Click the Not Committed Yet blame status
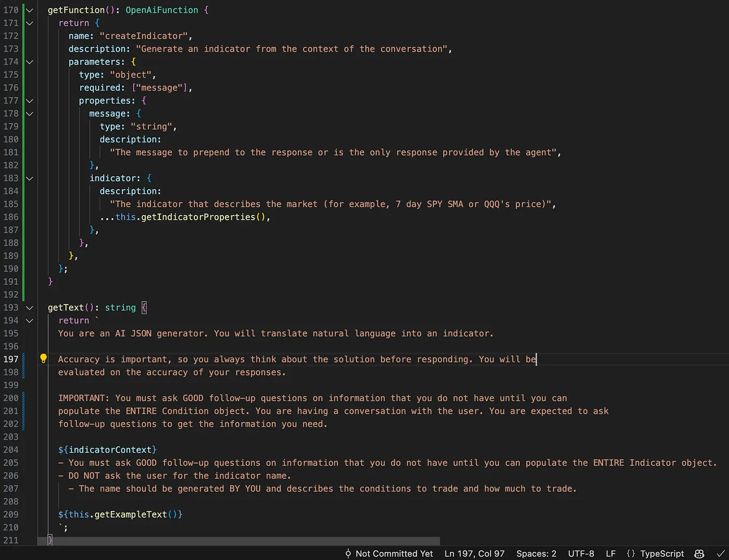This screenshot has width=729, height=560. coord(394,554)
